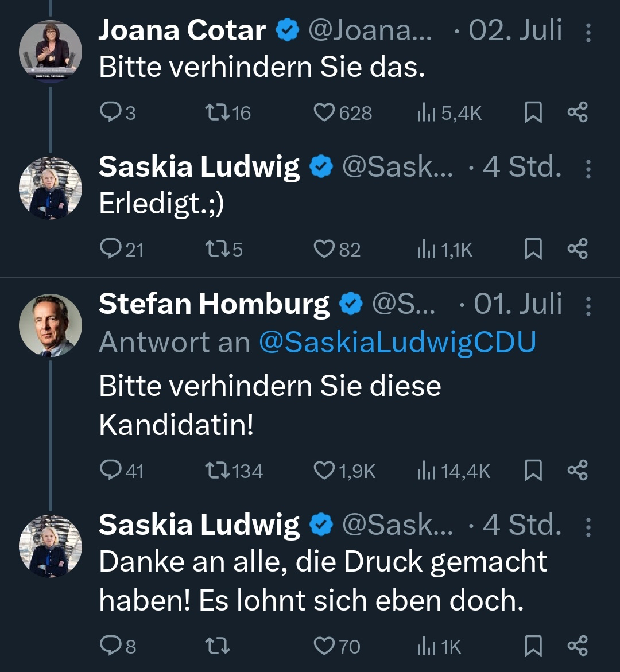Retweet Joana Cotar's post
The width and height of the screenshot is (620, 672).
(218, 112)
